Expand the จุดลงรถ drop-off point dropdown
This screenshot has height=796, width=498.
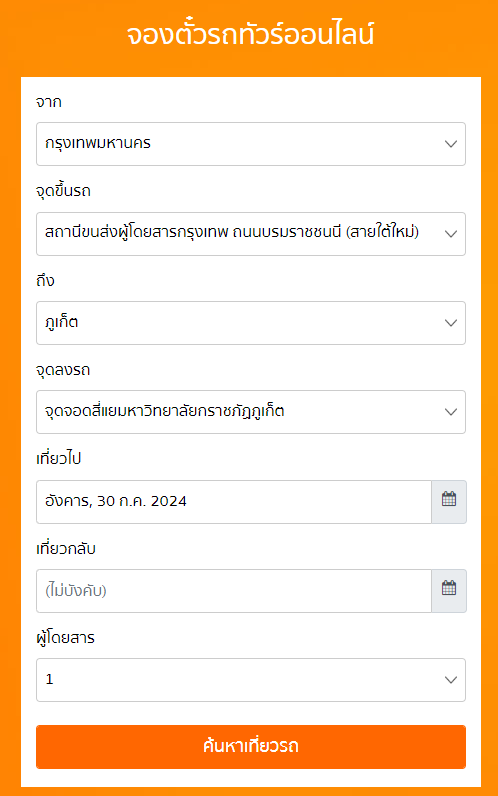251,412
